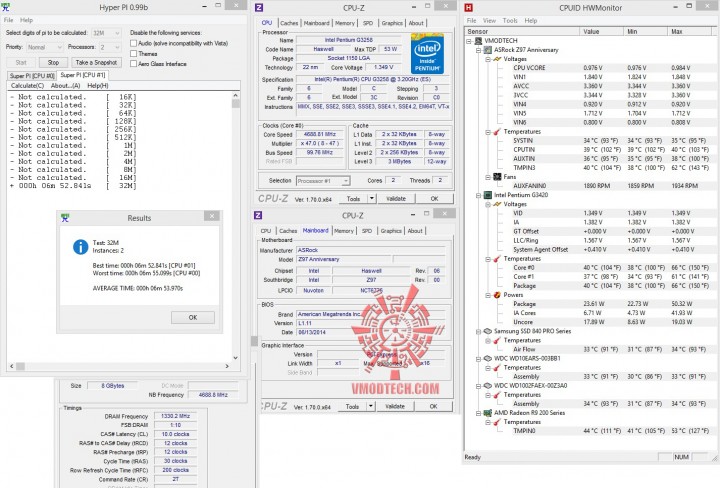Click the red HWMonitor icon in the title bar

[468, 7]
